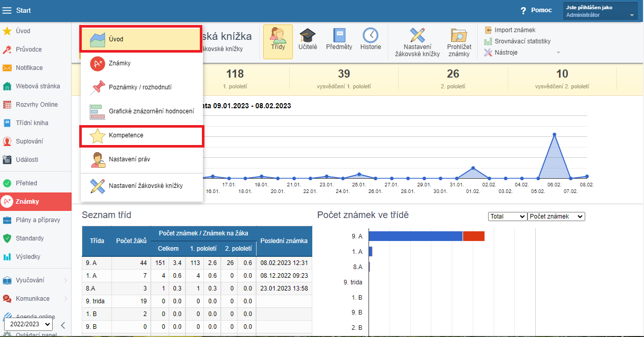
Task: Select Grafické znázornění hodnocení menu item
Action: 151,111
